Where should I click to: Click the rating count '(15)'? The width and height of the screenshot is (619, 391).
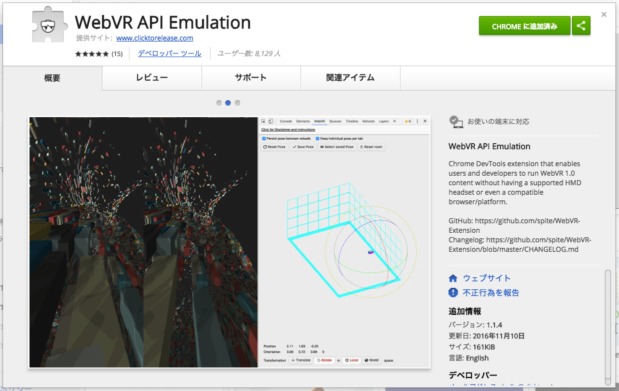click(117, 54)
